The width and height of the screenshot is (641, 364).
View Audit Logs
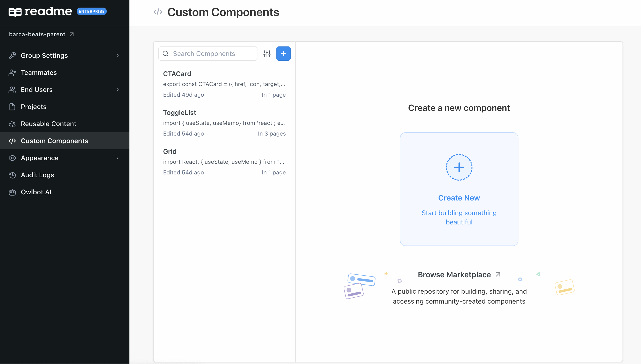coord(64,175)
